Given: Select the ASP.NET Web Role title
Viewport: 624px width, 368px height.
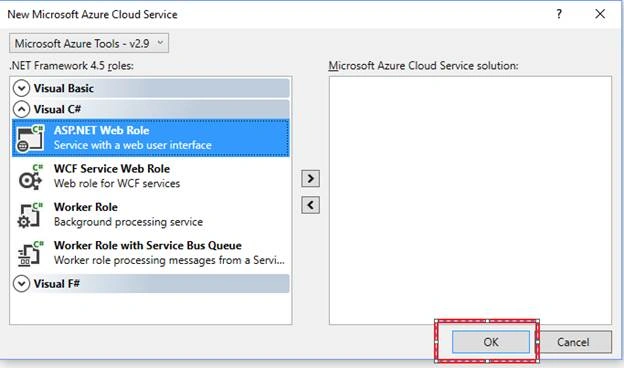Looking at the screenshot, I should tap(101, 130).
